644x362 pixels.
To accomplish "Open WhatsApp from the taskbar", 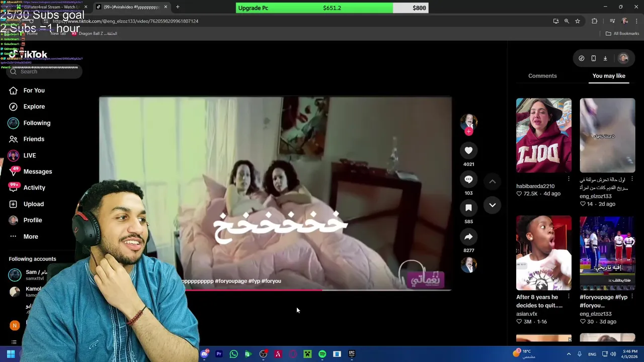I will pyautogui.click(x=233, y=354).
